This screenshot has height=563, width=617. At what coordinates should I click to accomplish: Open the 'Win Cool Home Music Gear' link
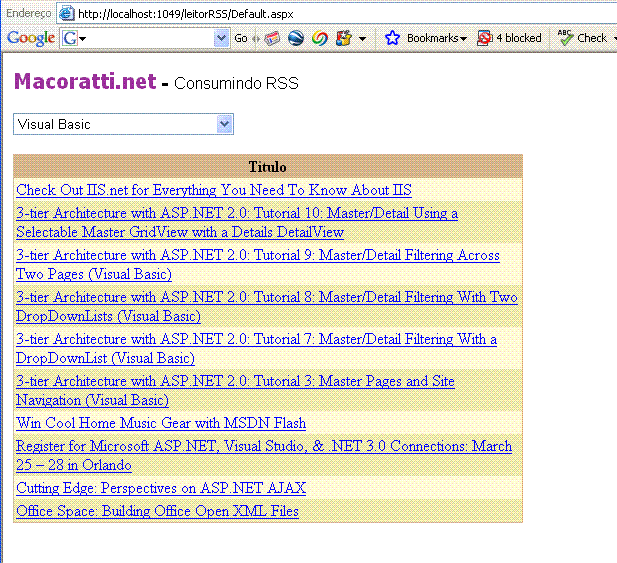coord(161,423)
